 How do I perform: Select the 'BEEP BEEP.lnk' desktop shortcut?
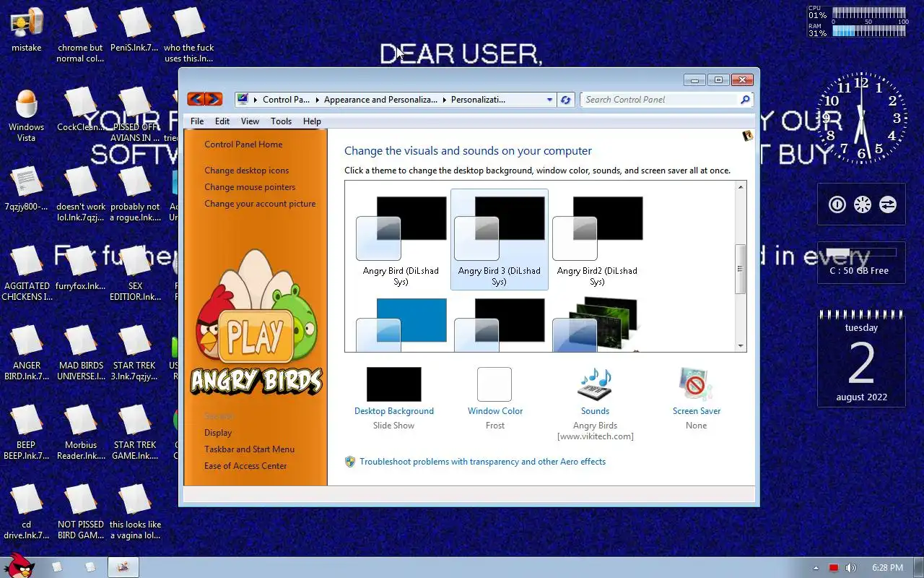click(27, 431)
